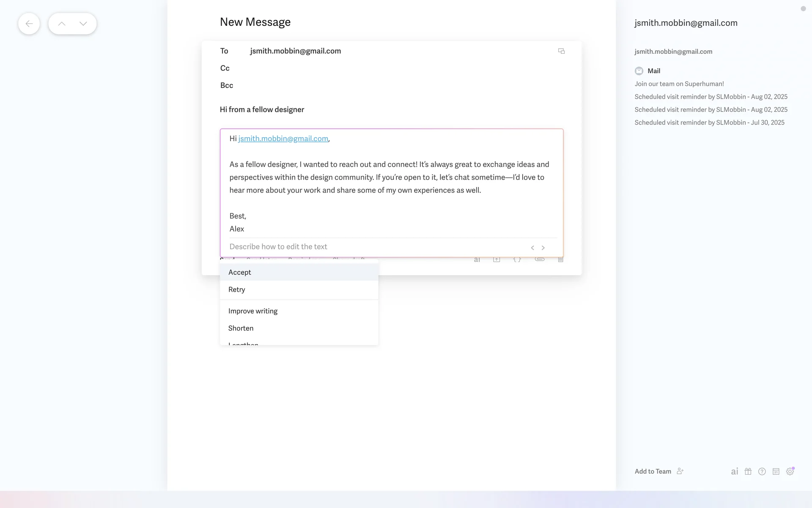
Task: Click the gift referral icon
Action: [x=748, y=471]
